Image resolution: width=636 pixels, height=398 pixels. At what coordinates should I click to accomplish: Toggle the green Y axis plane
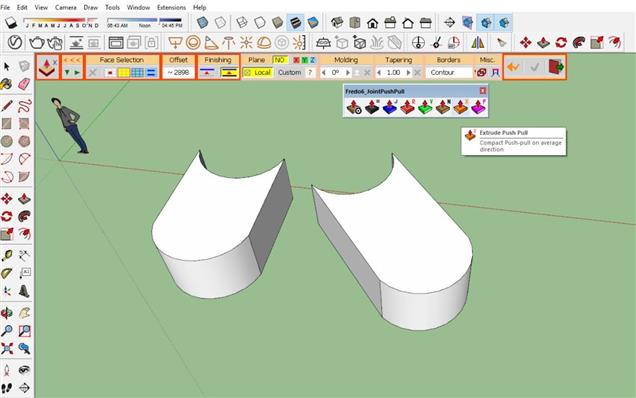tap(304, 60)
